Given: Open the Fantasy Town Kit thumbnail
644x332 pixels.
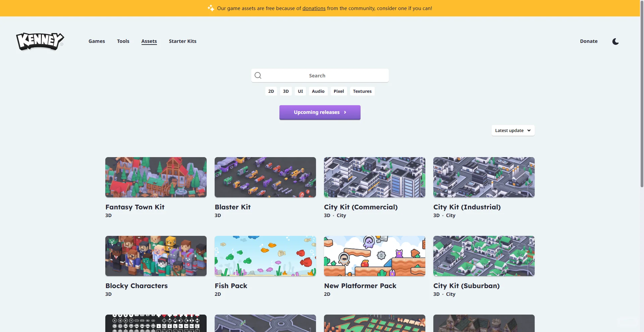Looking at the screenshot, I should (156, 177).
